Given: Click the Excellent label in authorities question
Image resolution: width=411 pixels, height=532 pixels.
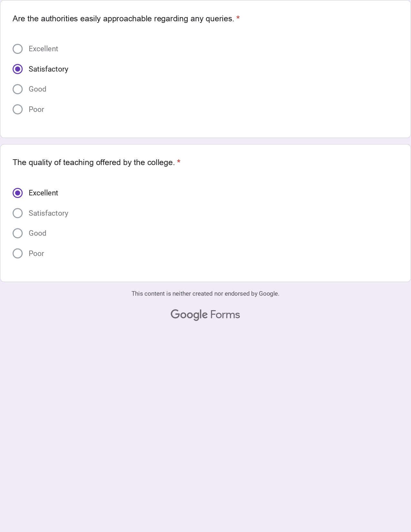Looking at the screenshot, I should pos(43,49).
